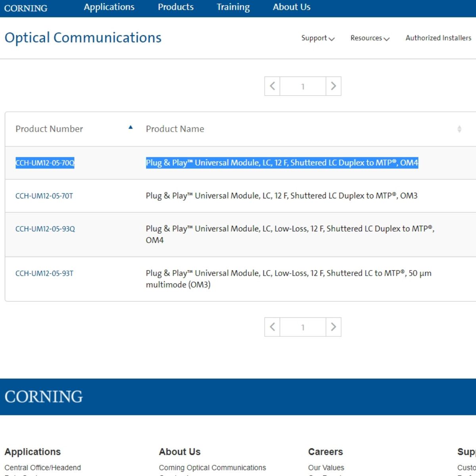Click the Optical Communications heading link

click(x=83, y=38)
